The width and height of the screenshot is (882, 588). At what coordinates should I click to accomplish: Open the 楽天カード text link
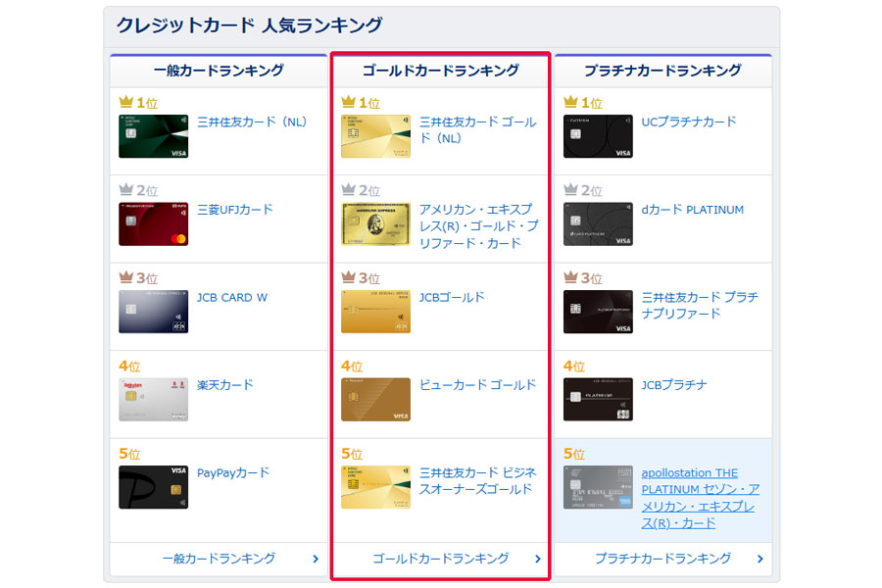point(225,385)
